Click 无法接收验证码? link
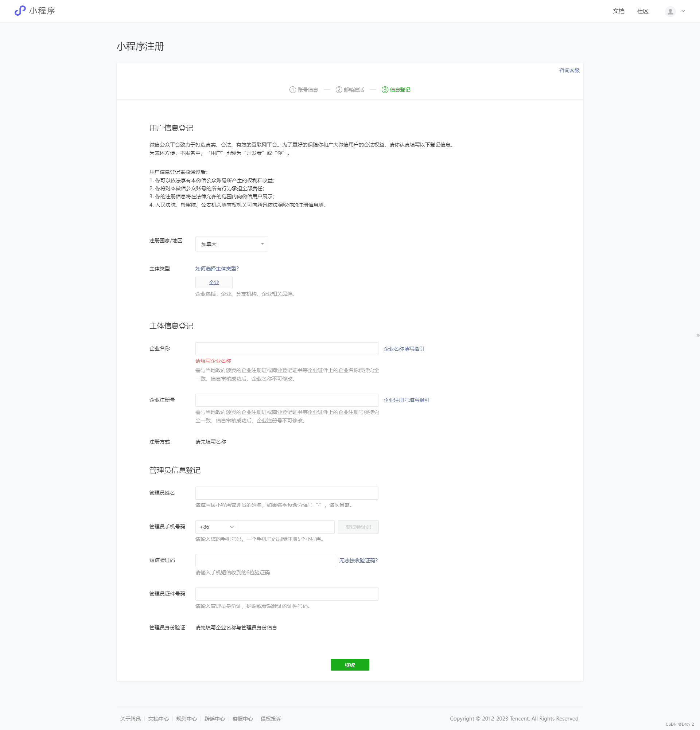Image resolution: width=700 pixels, height=730 pixels. click(x=358, y=561)
